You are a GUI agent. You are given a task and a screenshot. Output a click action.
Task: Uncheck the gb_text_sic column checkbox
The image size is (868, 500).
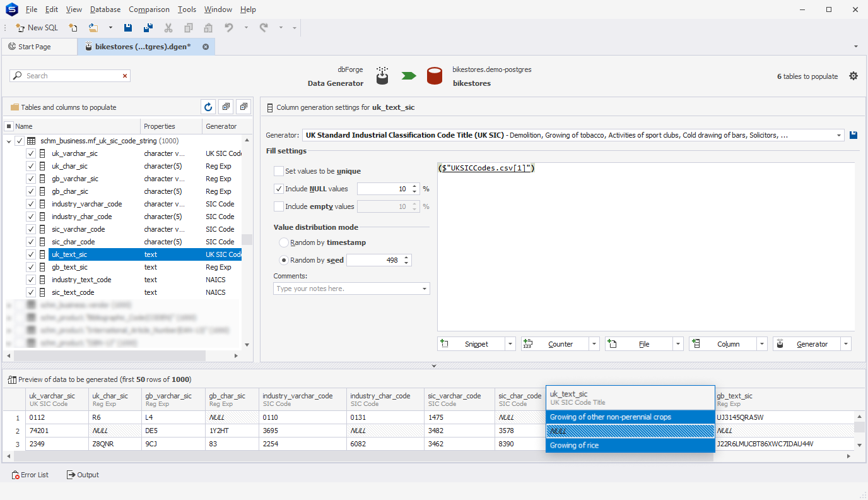point(31,267)
